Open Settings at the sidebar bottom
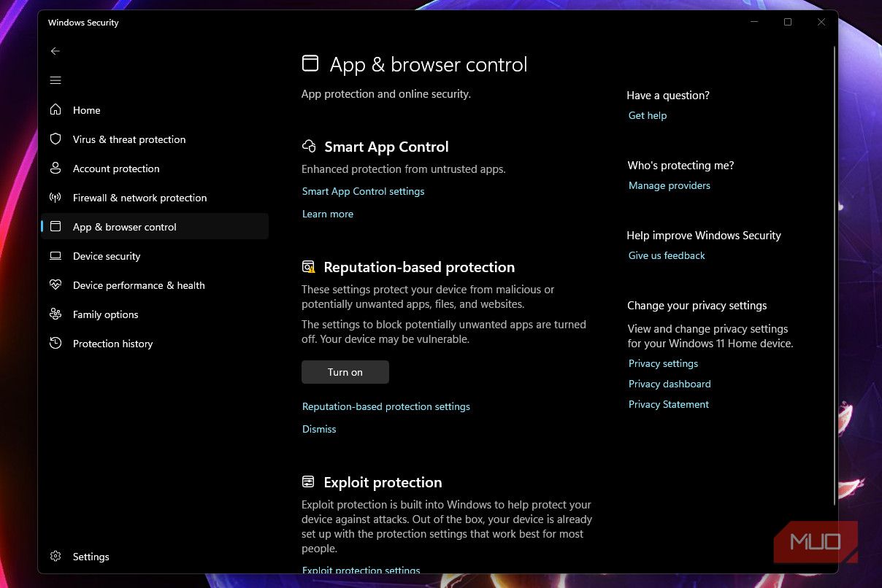 [x=155, y=556]
